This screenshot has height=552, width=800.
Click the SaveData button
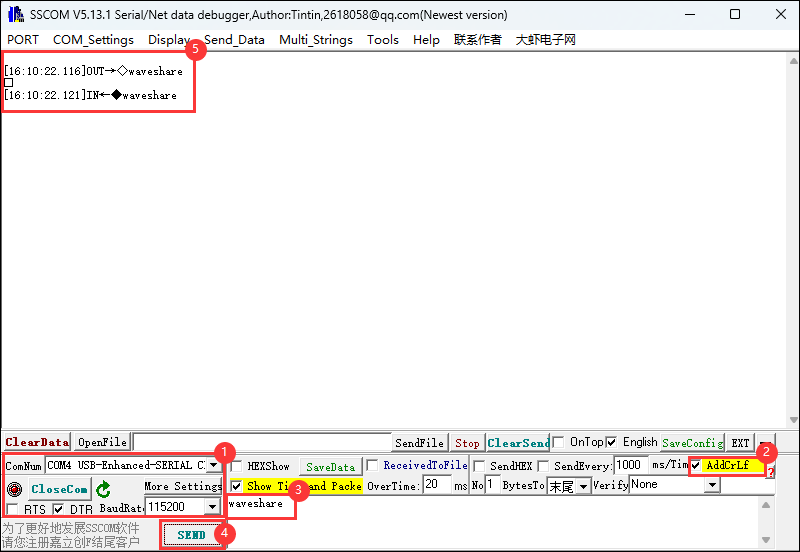[x=331, y=467]
